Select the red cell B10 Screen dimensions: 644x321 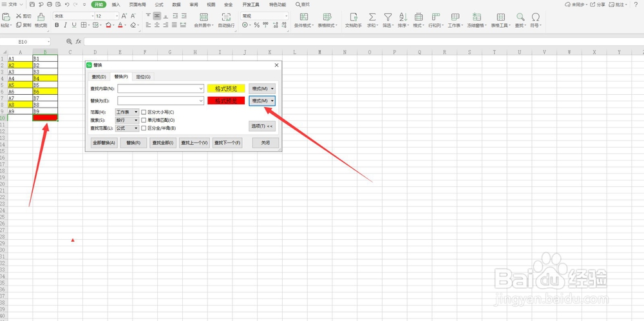(45, 117)
